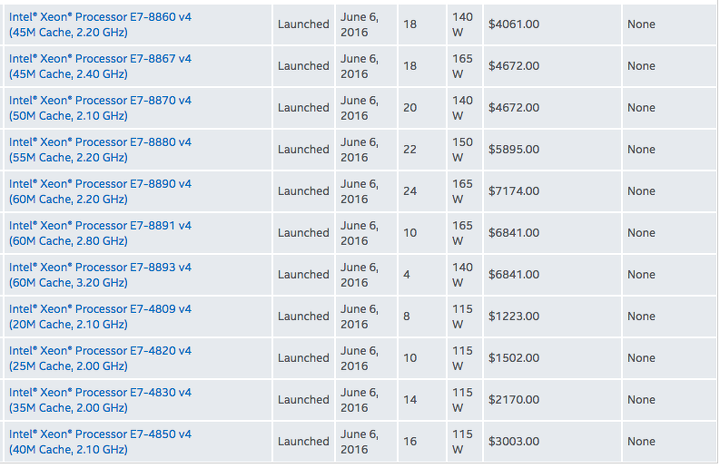Open the Xeon Processor E7-8870 v4 link
The height and width of the screenshot is (468, 720).
(100, 108)
